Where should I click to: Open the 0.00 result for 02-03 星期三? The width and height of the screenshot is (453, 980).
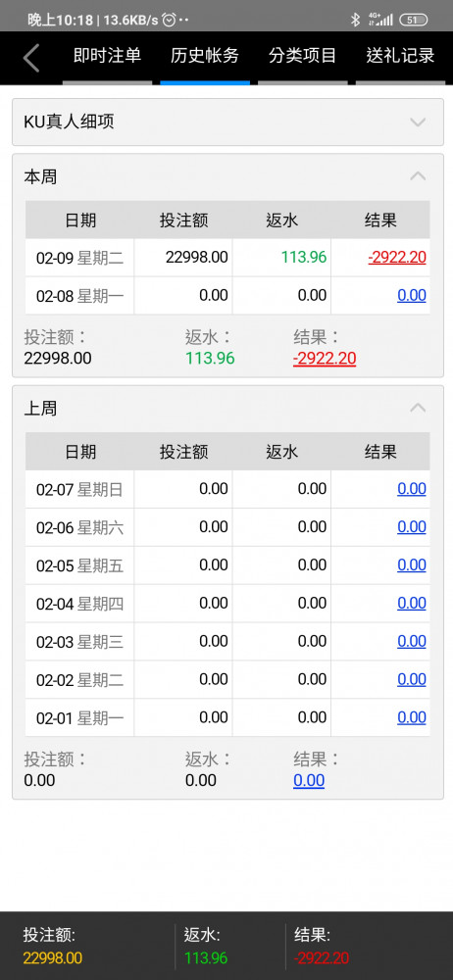click(412, 641)
